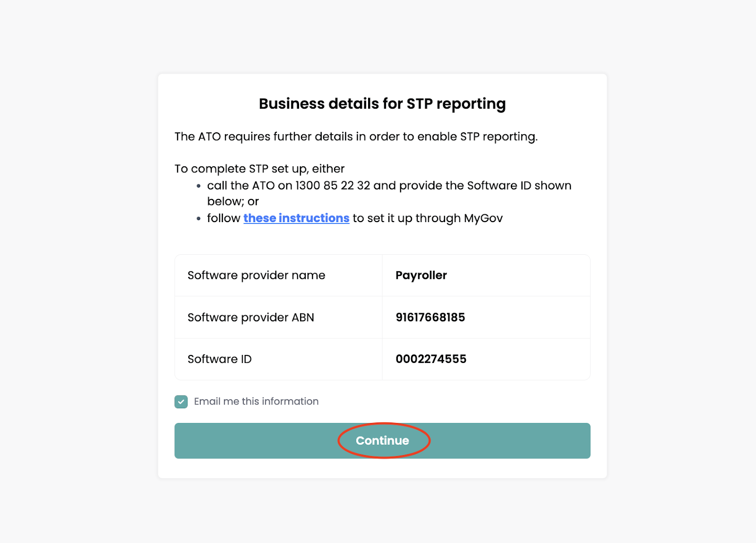Click the Software ID row label
The image size is (756, 543).
[219, 359]
